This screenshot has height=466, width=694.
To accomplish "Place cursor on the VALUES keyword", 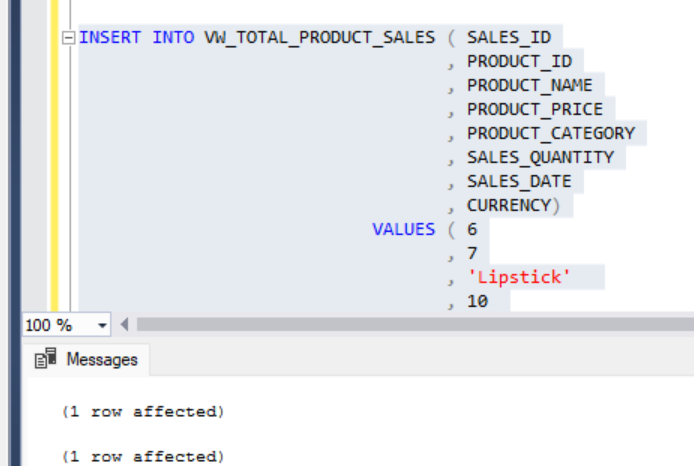I will (x=403, y=229).
